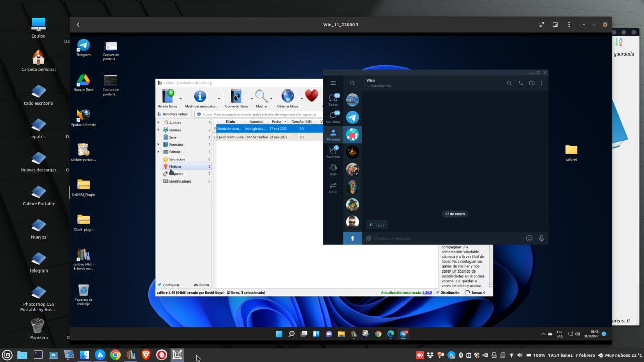Screen dimensions: 644x362
Task: Select the No leídos chat folder
Action: pyautogui.click(x=333, y=118)
